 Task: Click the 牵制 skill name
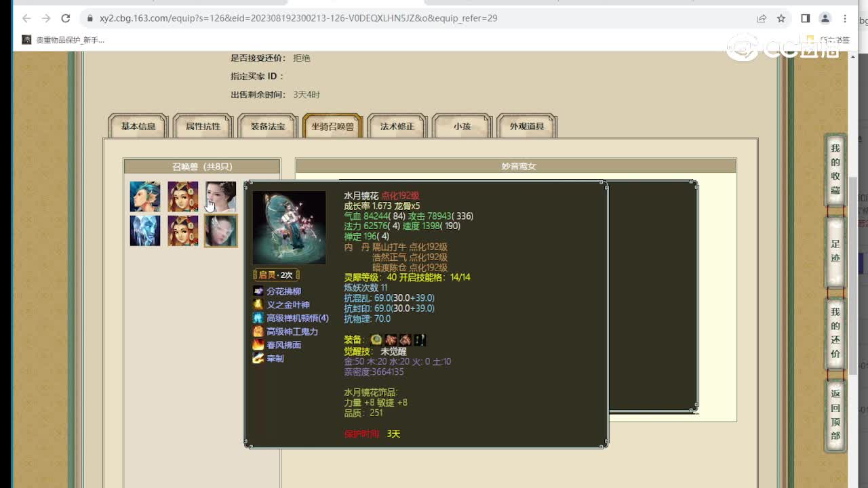pyautogui.click(x=275, y=358)
